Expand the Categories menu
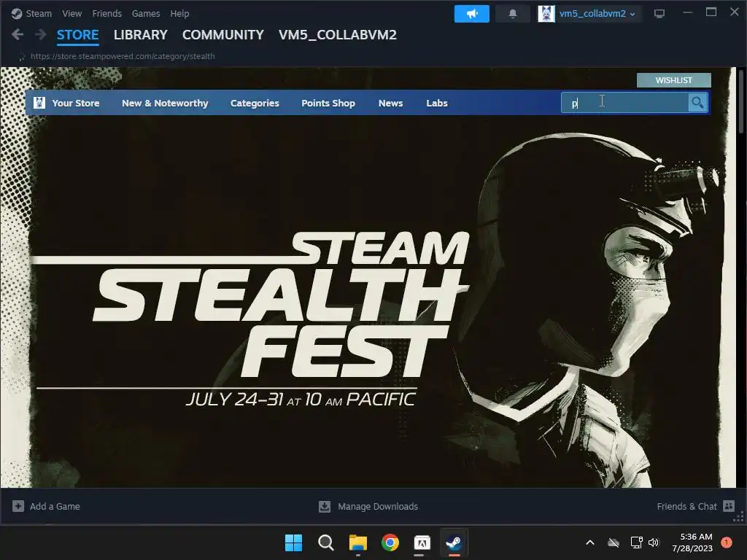Screen dimensions: 747x560 tap(255, 103)
